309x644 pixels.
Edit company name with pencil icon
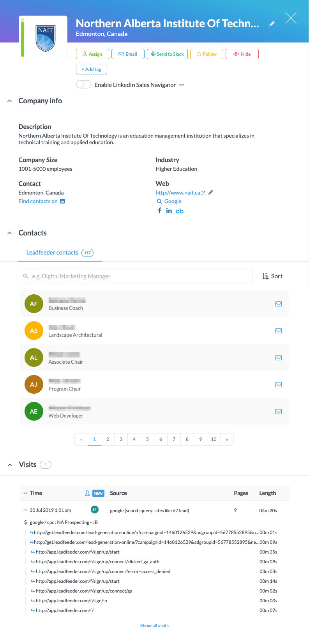(272, 24)
